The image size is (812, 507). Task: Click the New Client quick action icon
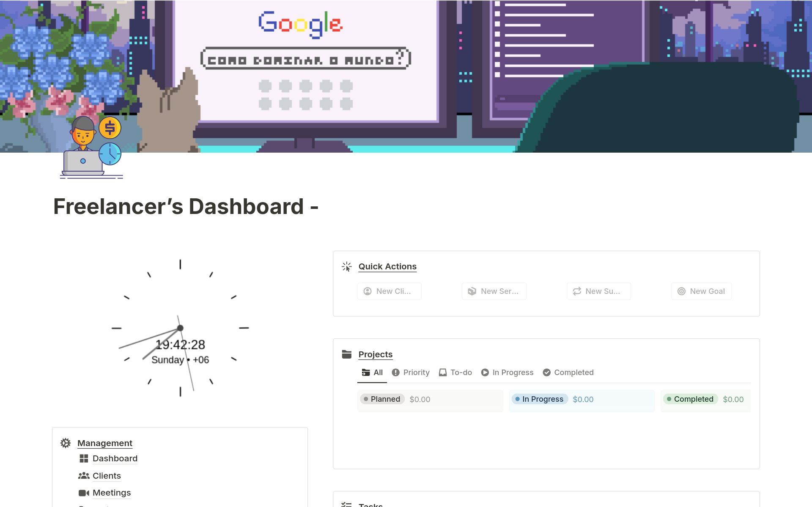tap(368, 291)
